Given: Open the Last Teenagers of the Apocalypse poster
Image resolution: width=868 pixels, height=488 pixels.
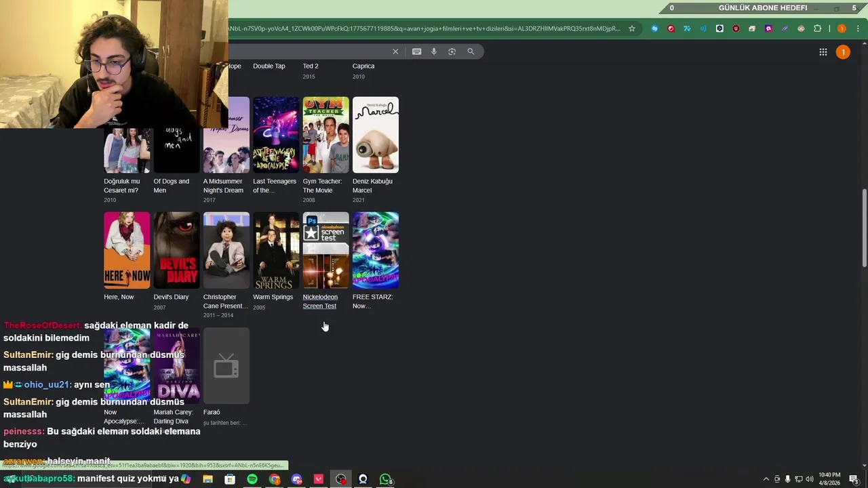Looking at the screenshot, I should click(x=276, y=135).
